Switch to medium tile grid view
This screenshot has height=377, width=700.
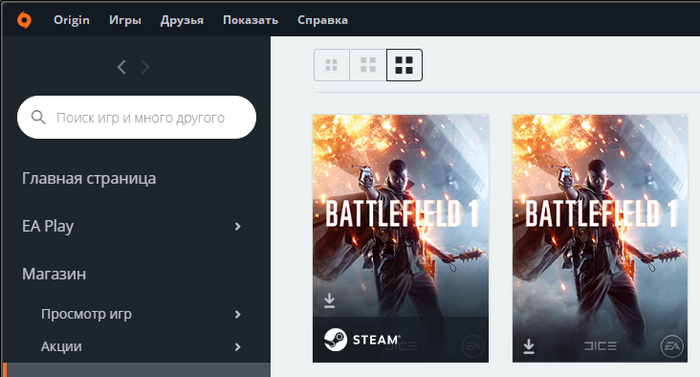[368, 65]
